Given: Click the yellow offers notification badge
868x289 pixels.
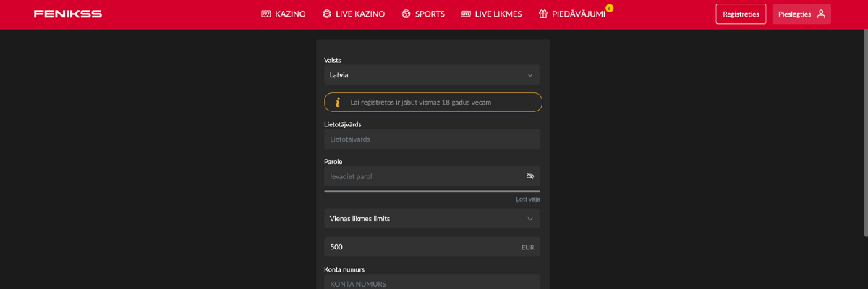Looking at the screenshot, I should [609, 8].
